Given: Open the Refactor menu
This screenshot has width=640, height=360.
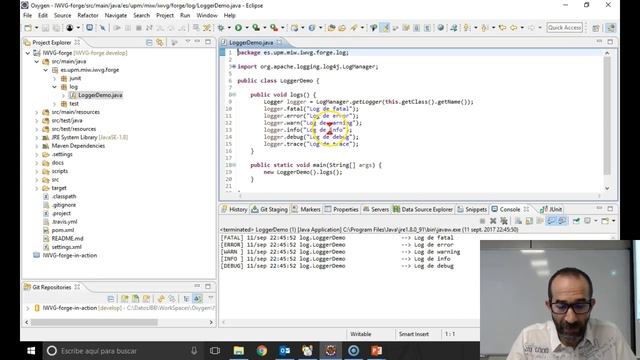Looking at the screenshot, I should pos(88,16).
